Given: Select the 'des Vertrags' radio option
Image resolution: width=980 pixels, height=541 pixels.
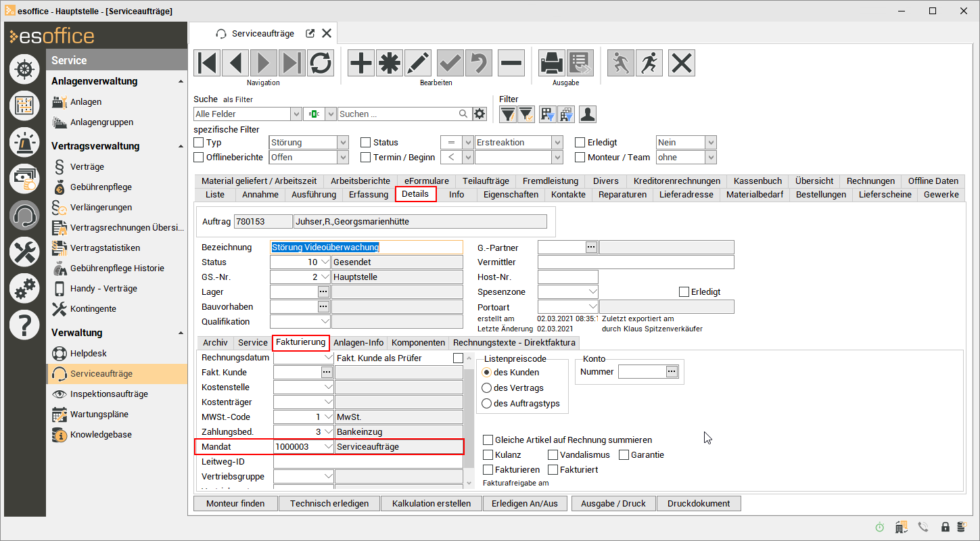Looking at the screenshot, I should pos(486,388).
